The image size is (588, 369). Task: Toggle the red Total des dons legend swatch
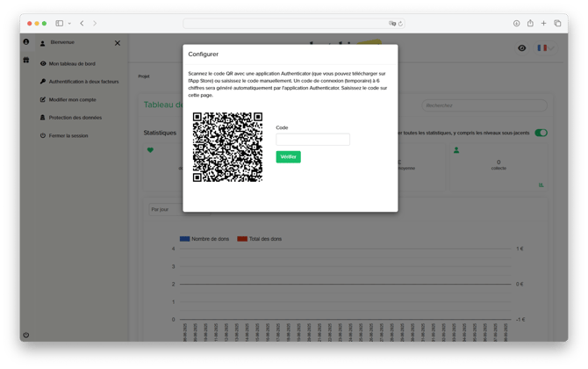(x=242, y=239)
